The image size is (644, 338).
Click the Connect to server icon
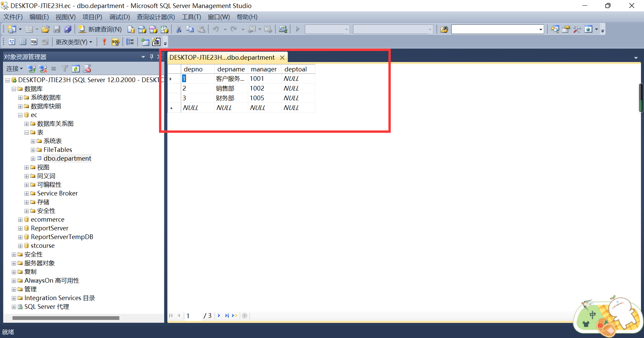pyautogui.click(x=32, y=69)
